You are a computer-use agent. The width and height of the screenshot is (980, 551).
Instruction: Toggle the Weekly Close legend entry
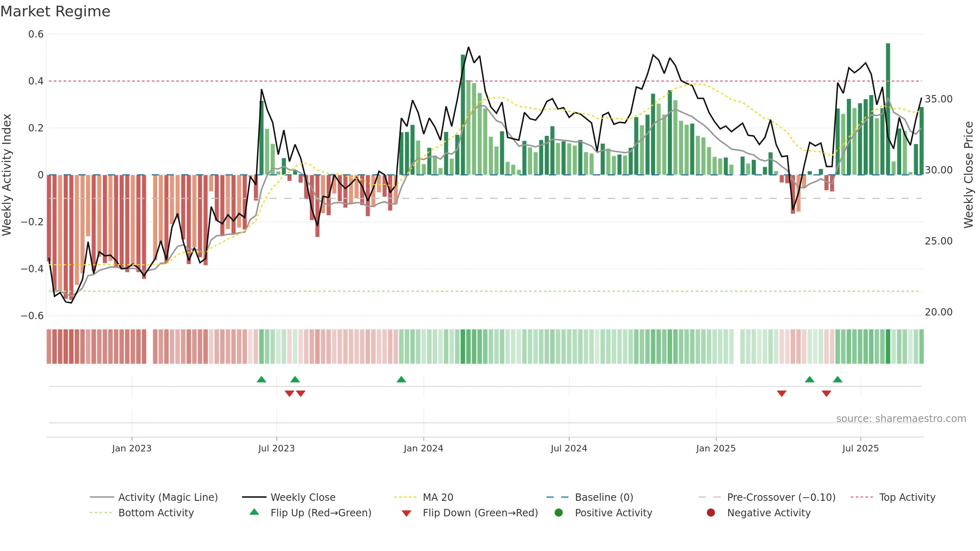pos(289,497)
